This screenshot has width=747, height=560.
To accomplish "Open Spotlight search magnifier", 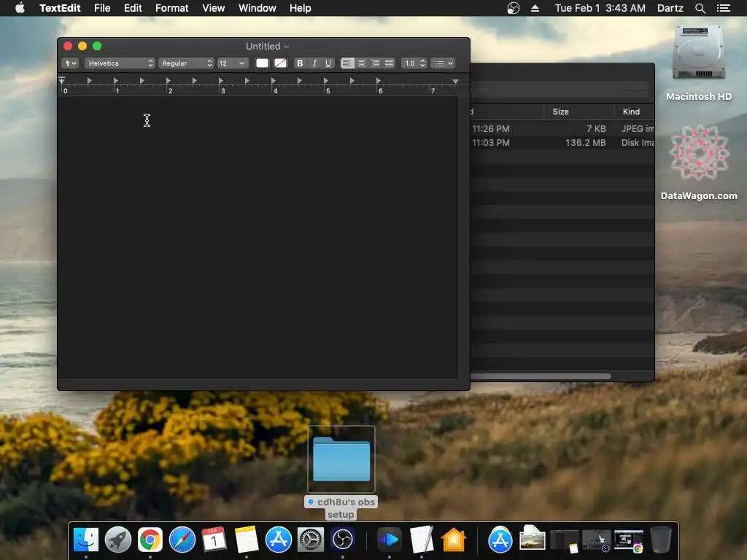I will pos(700,8).
